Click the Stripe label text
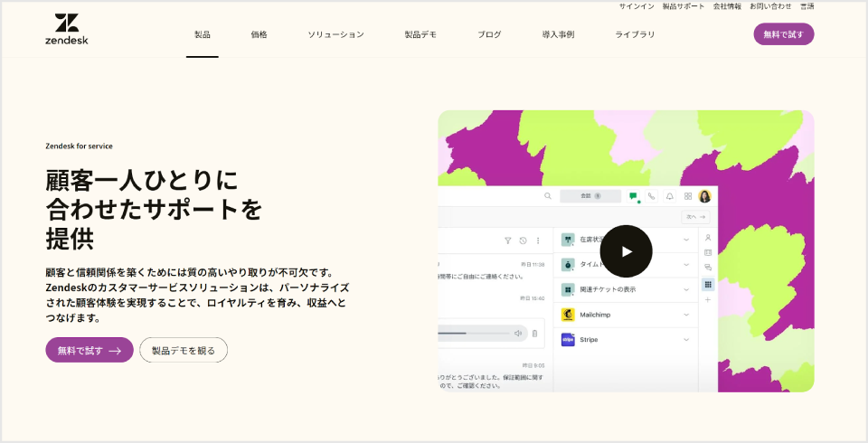Screen dimensions: 868x443 coord(589,339)
